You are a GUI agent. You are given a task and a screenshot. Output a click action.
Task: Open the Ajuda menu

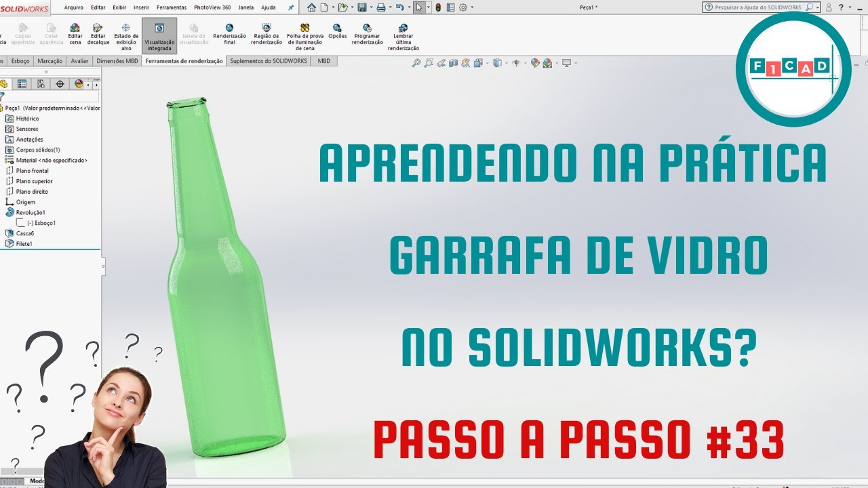coord(269,7)
